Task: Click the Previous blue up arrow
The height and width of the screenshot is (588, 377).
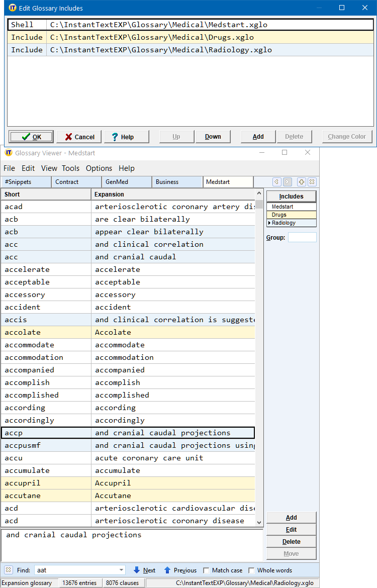Action: click(167, 570)
